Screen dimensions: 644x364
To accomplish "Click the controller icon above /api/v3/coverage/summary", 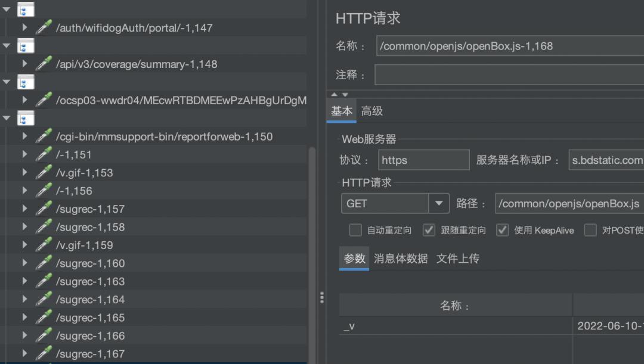I will pyautogui.click(x=25, y=45).
